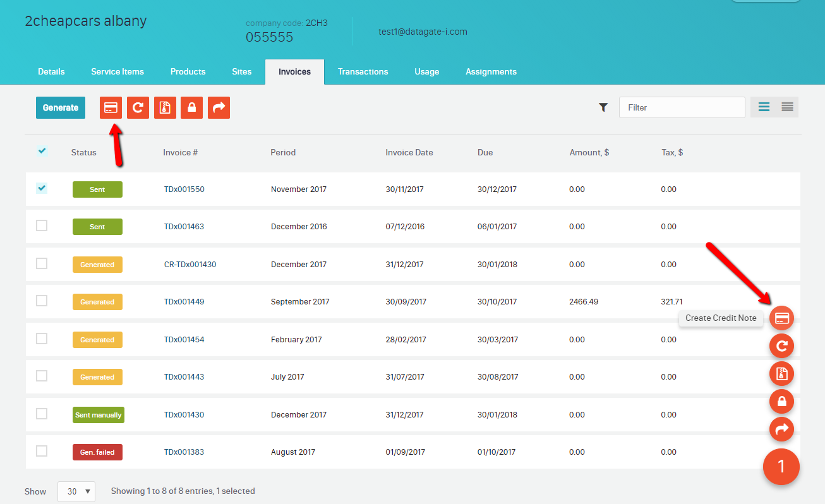Click the filter funnel icon
The width and height of the screenshot is (825, 504).
point(603,107)
